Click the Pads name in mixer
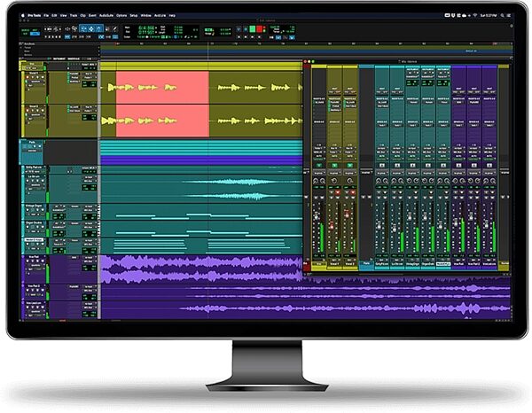 tap(366, 263)
